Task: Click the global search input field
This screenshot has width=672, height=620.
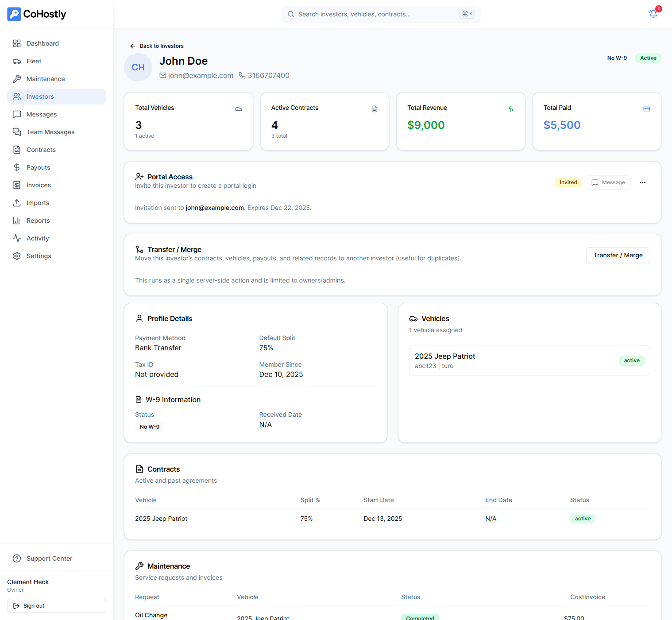Action: coord(381,14)
